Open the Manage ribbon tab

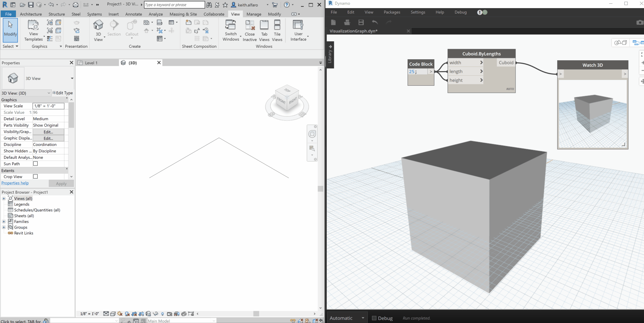[254, 14]
